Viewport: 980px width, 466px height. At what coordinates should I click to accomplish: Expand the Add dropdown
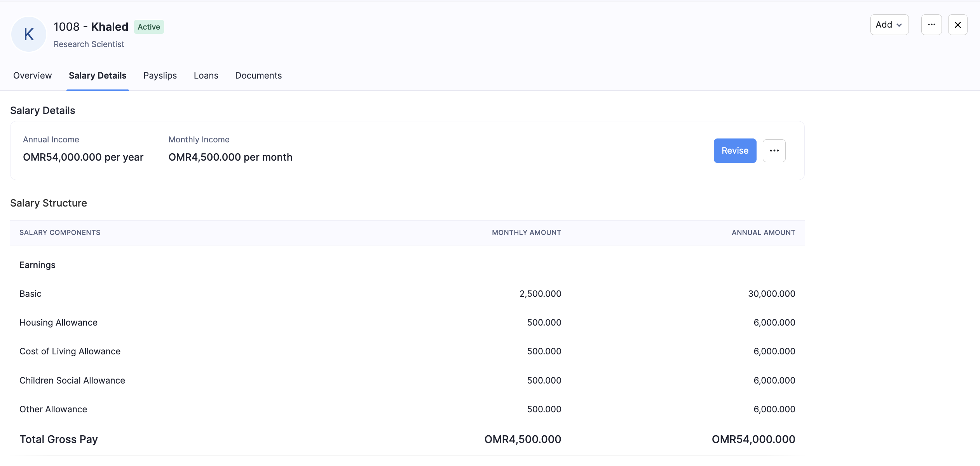(889, 25)
